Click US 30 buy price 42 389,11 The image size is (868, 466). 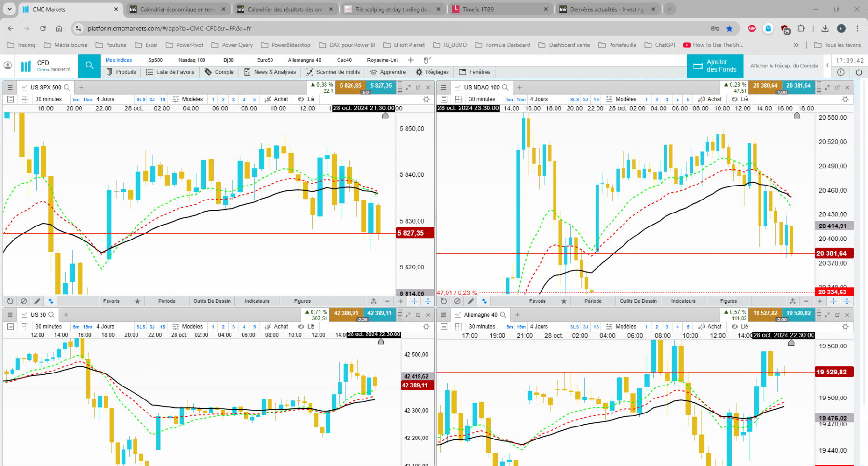(x=380, y=314)
